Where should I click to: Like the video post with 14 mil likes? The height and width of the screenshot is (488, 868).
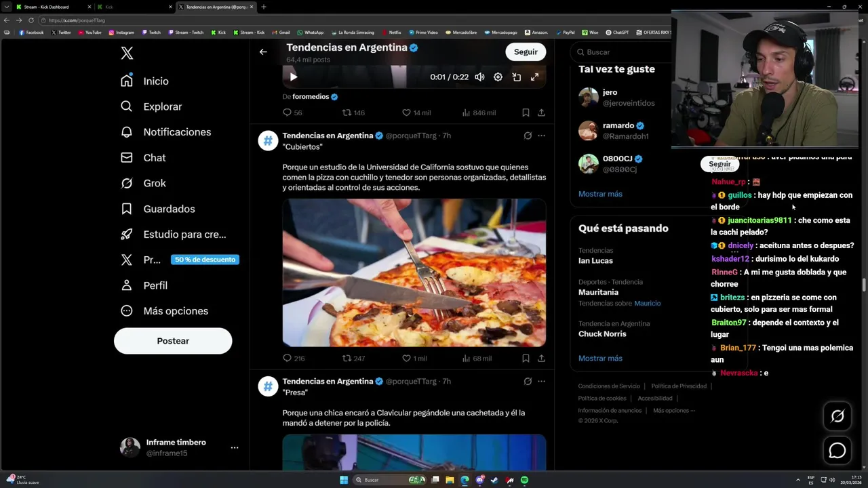(416, 113)
